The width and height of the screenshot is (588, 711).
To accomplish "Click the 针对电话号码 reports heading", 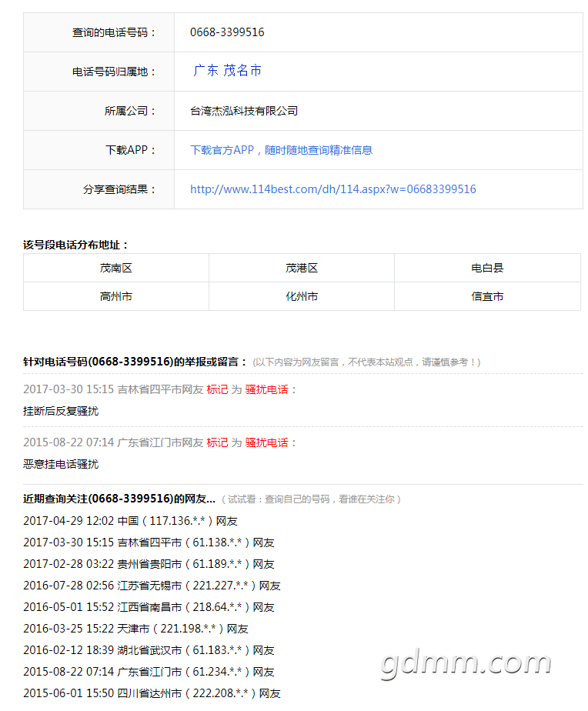I will point(135,362).
